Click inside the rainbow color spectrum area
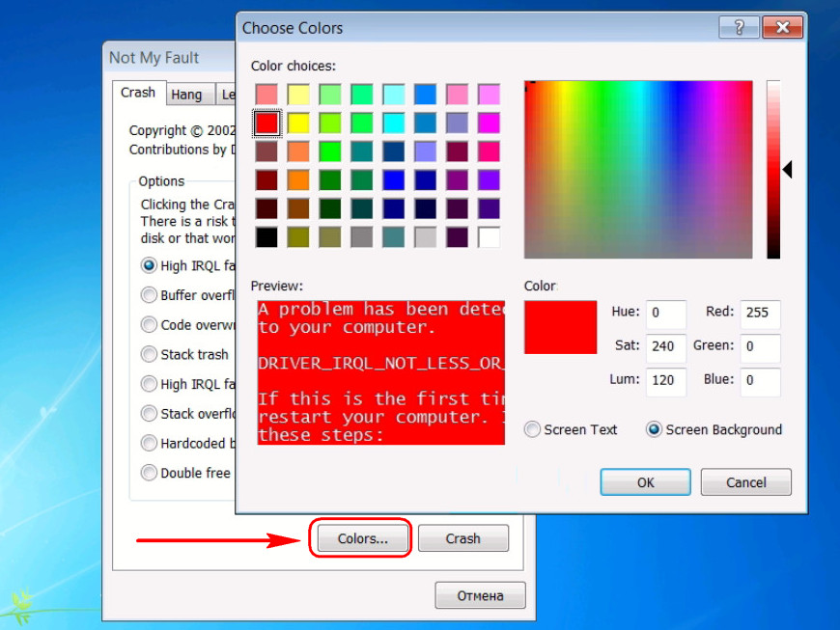840x630 pixels. click(638, 169)
